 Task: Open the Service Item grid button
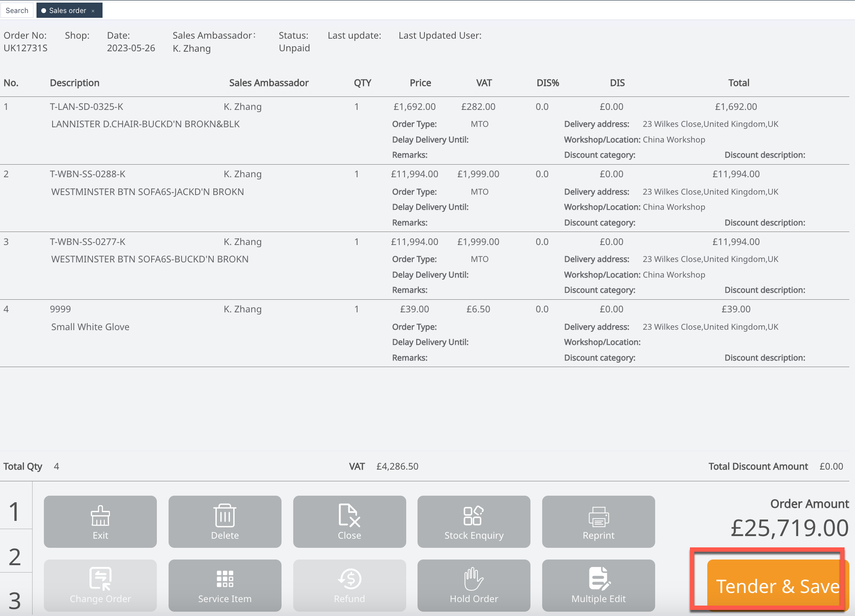[x=225, y=585]
